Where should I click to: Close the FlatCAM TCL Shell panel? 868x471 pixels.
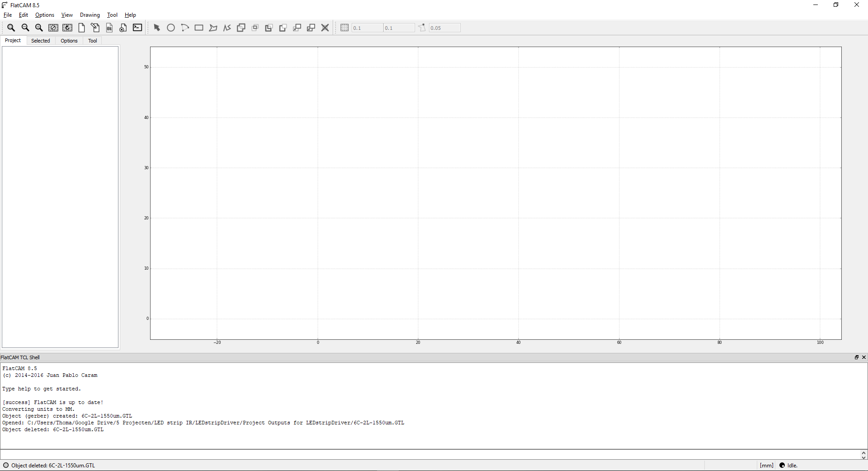[x=864, y=357]
